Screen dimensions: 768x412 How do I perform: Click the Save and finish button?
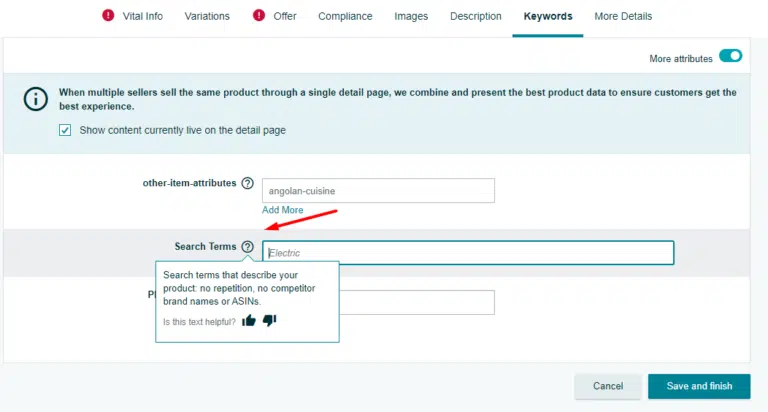[x=699, y=386]
